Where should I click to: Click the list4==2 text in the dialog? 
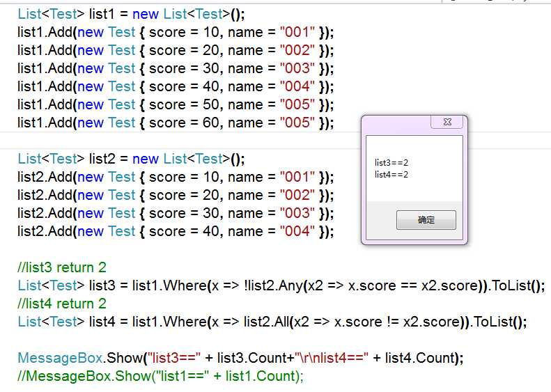coord(391,175)
